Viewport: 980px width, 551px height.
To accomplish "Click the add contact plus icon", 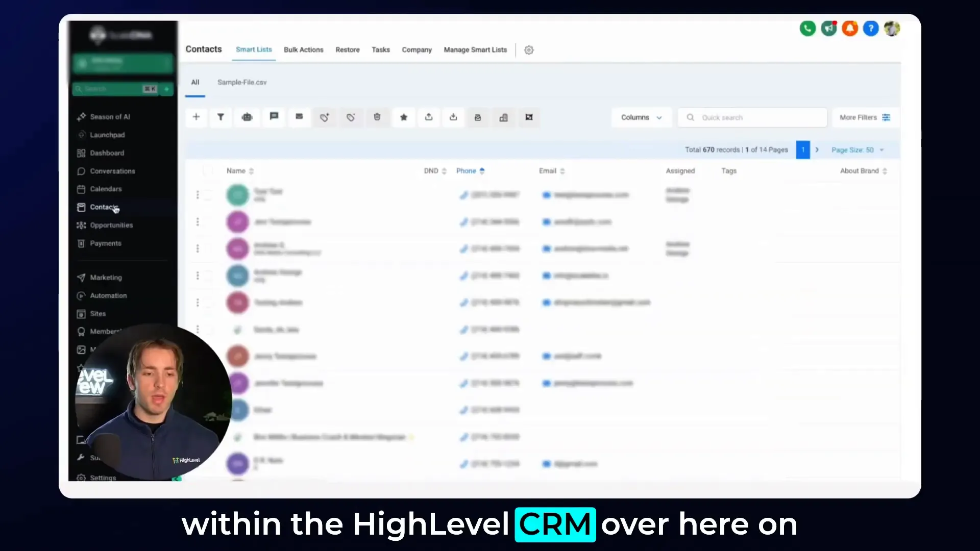I will 196,117.
